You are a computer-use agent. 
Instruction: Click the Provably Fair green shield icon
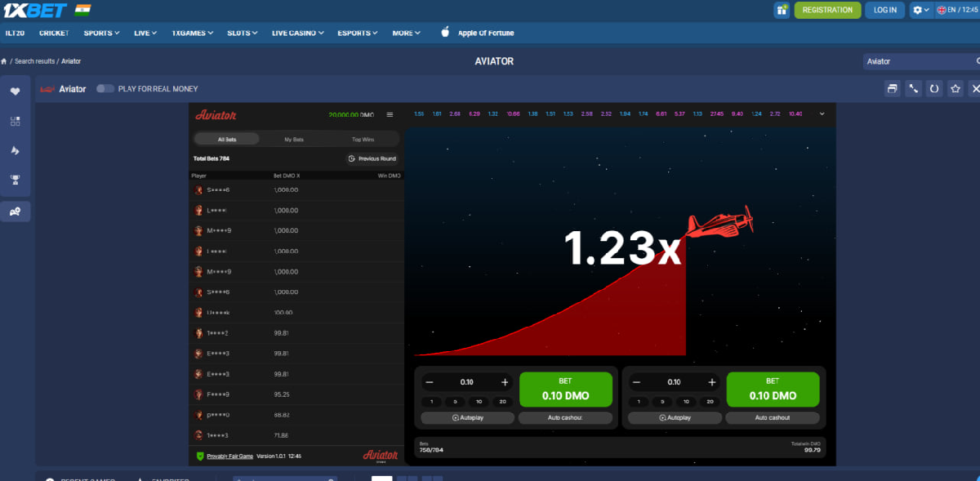[x=199, y=456]
